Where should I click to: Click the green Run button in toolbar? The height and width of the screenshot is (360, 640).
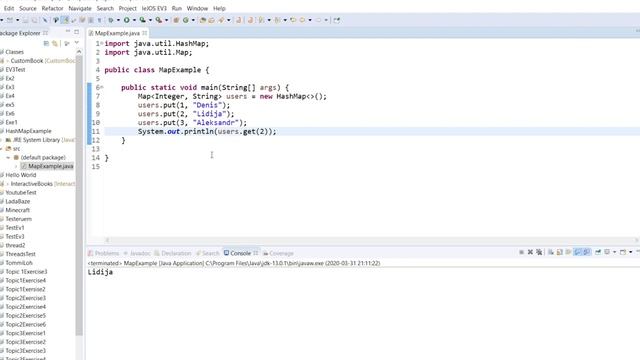[127, 20]
